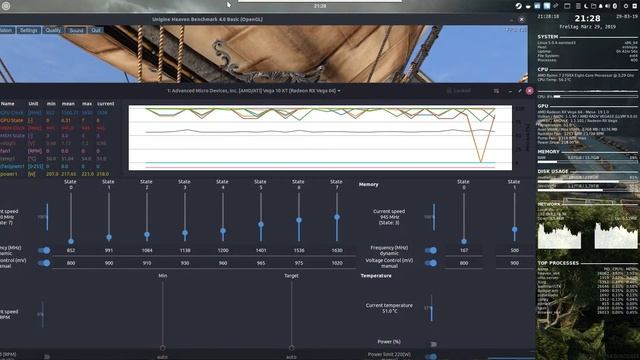The height and width of the screenshot is (360, 640).
Task: Toggle GPU Voltage Control manual switch
Action: [44, 263]
